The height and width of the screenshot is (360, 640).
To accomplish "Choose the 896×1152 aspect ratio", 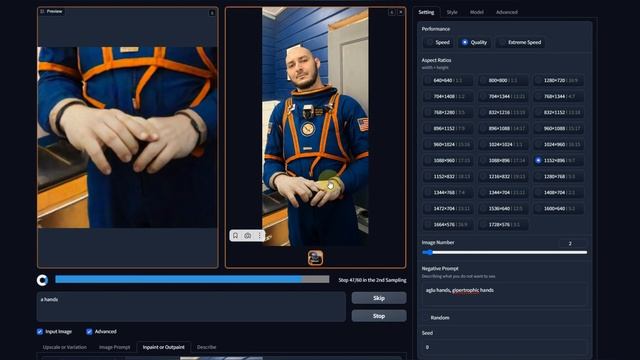I will tap(448, 129).
